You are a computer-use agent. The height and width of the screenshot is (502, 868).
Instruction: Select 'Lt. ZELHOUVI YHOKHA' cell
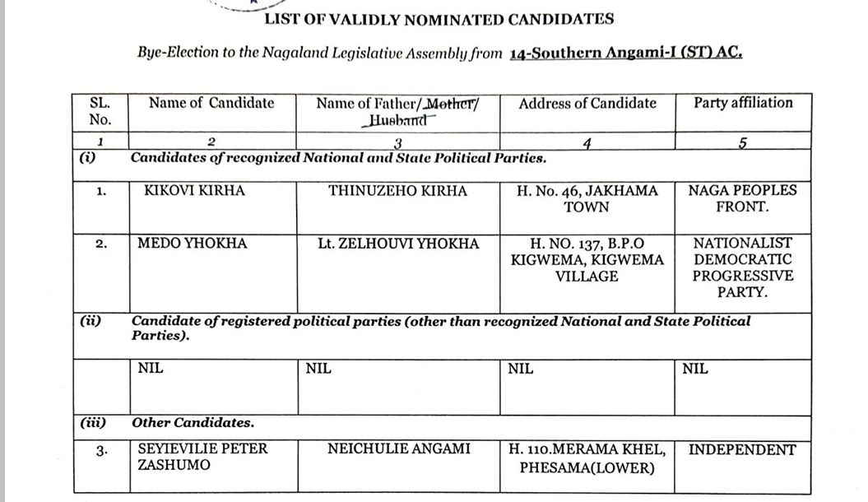click(397, 244)
